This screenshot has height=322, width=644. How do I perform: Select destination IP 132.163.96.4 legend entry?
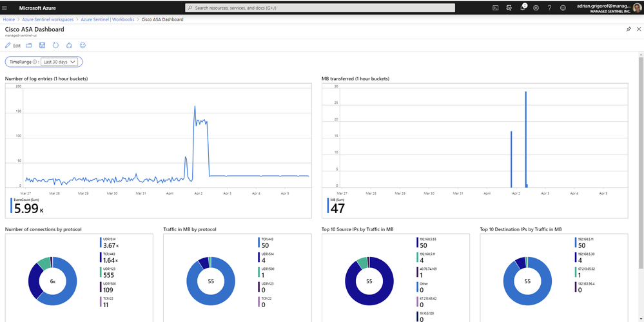[584, 288]
